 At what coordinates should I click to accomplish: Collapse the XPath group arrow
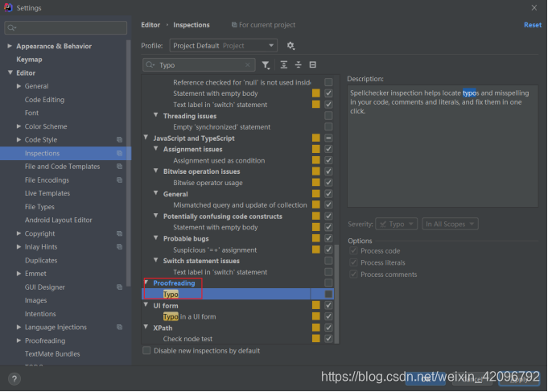pos(146,327)
